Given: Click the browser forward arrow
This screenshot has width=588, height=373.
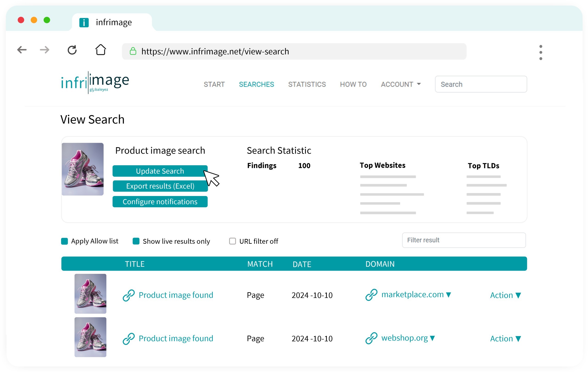Looking at the screenshot, I should click(x=44, y=50).
